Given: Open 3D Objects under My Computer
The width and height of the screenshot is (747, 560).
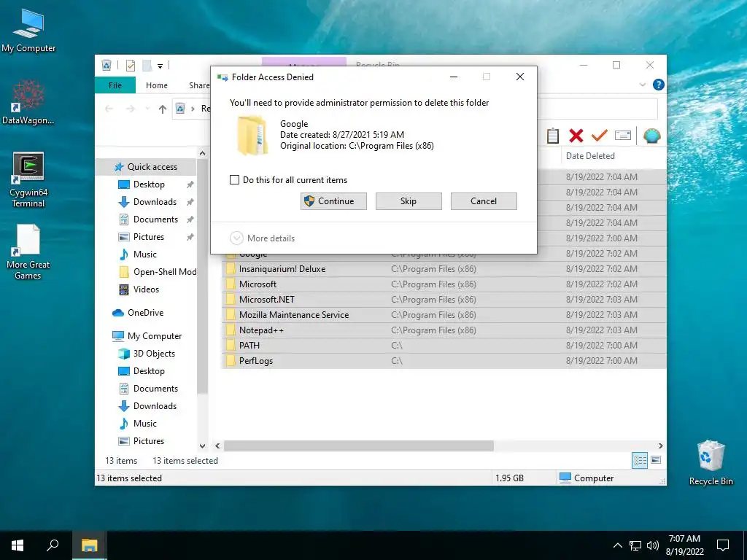Looking at the screenshot, I should tap(154, 354).
